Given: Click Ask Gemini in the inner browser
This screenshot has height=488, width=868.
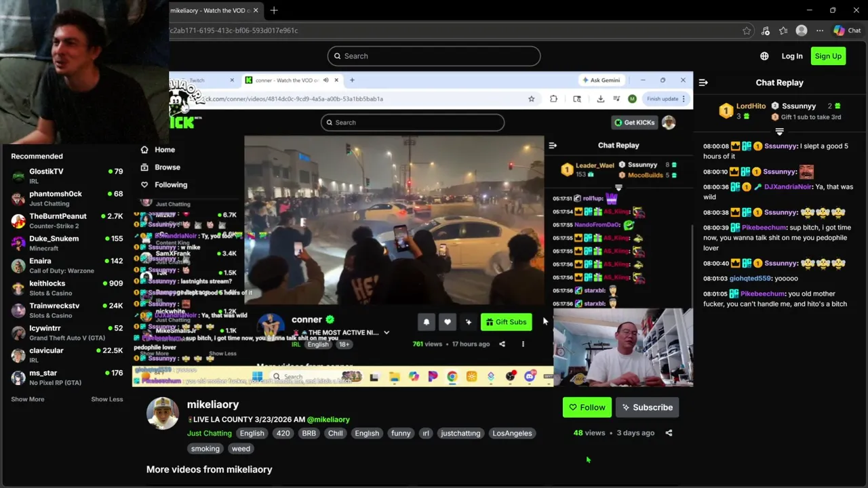Looking at the screenshot, I should pyautogui.click(x=601, y=80).
